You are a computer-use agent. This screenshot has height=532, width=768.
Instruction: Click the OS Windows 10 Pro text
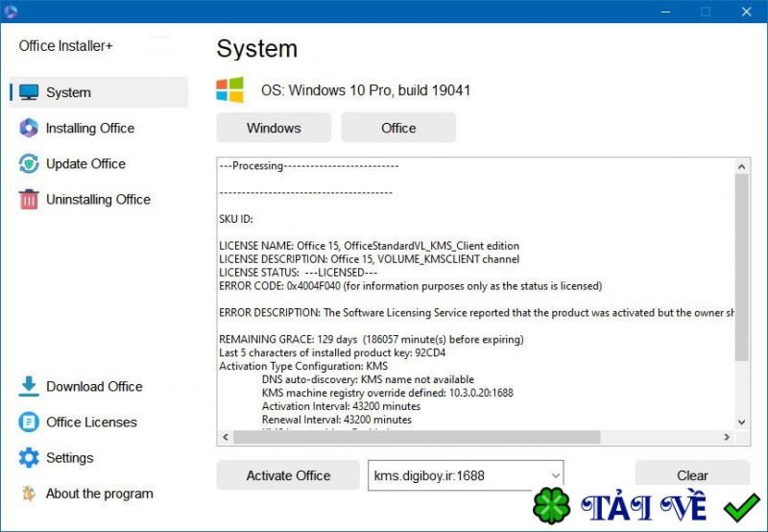tap(366, 90)
